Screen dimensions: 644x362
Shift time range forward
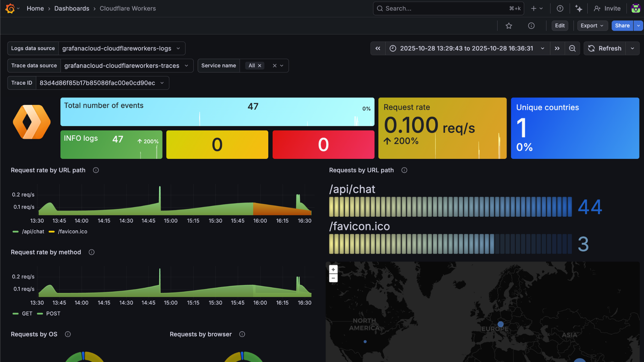[x=557, y=49]
